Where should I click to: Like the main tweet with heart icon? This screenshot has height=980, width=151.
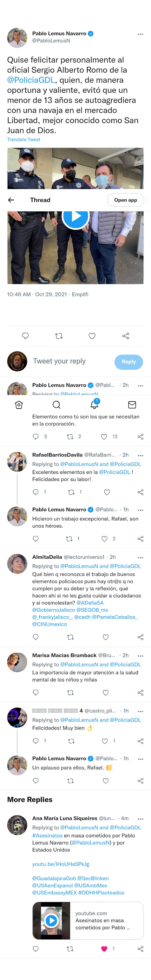click(x=92, y=336)
